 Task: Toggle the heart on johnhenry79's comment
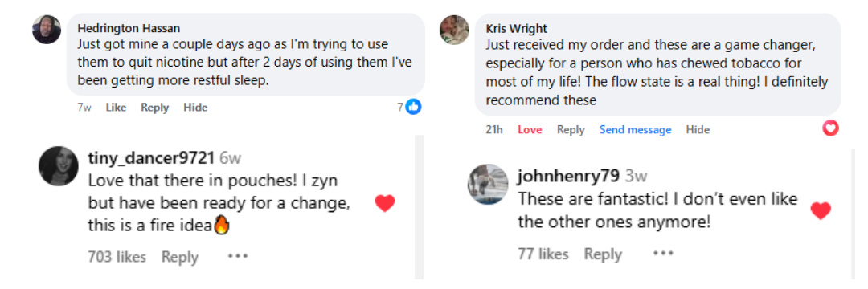pyautogui.click(x=821, y=210)
